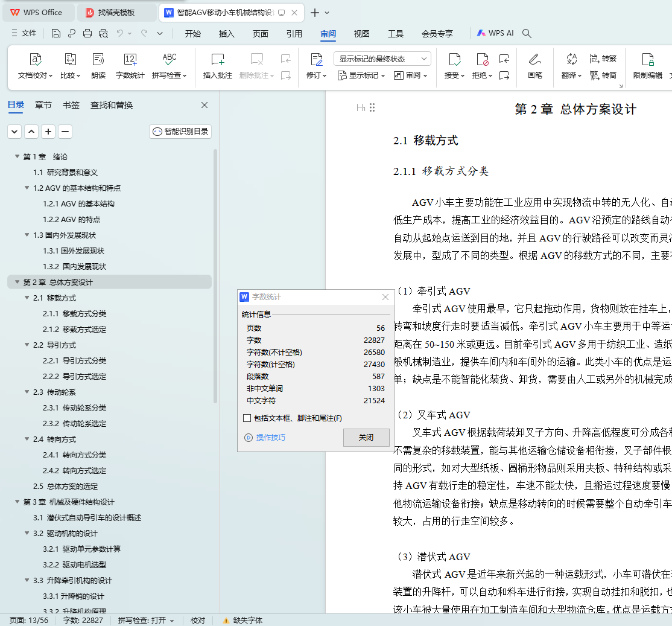This screenshot has width=672, height=626.
Task: Click the new tab plus icon
Action: [x=314, y=13]
